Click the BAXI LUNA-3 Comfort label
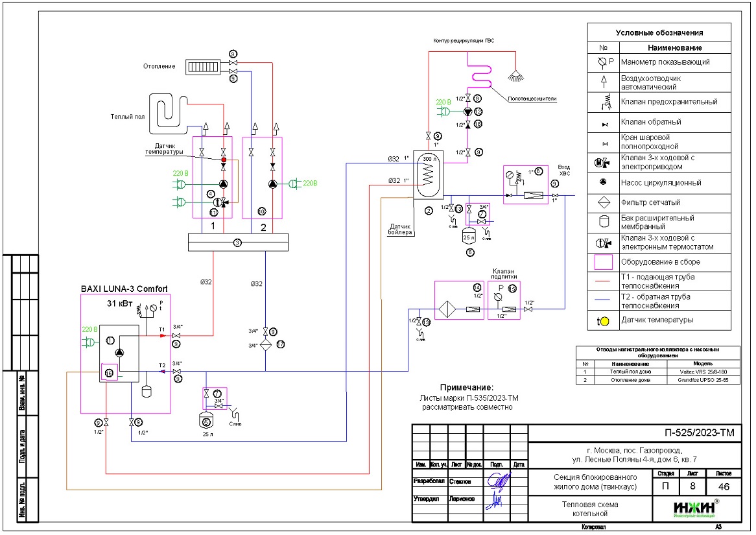This screenshot has height=535, width=756. click(124, 289)
